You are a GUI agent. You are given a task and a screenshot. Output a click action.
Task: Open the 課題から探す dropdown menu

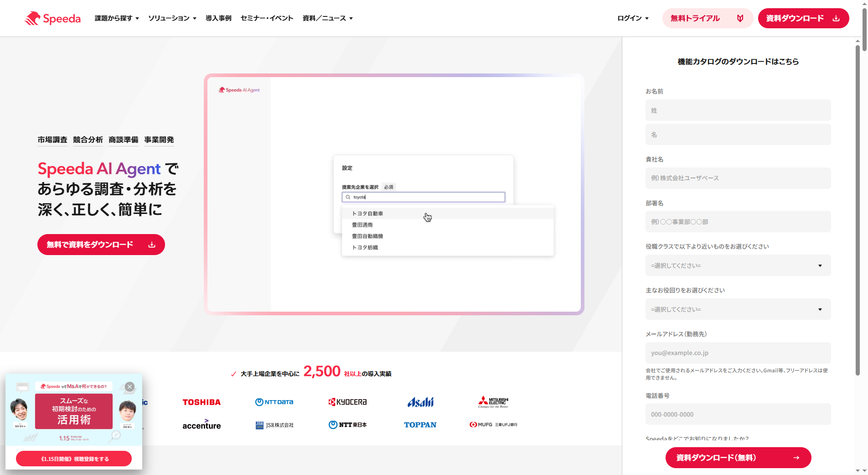pos(117,18)
